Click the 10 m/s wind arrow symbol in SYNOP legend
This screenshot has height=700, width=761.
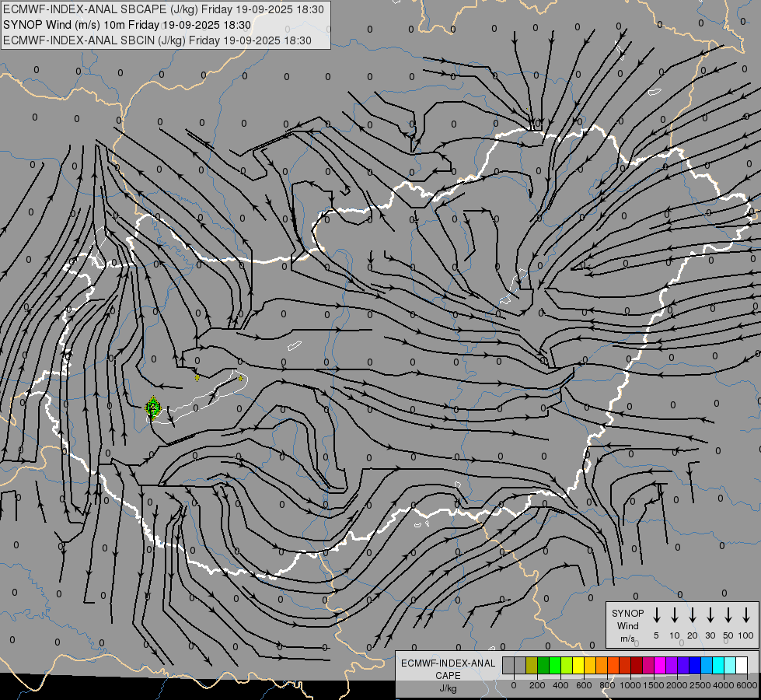[x=674, y=615]
